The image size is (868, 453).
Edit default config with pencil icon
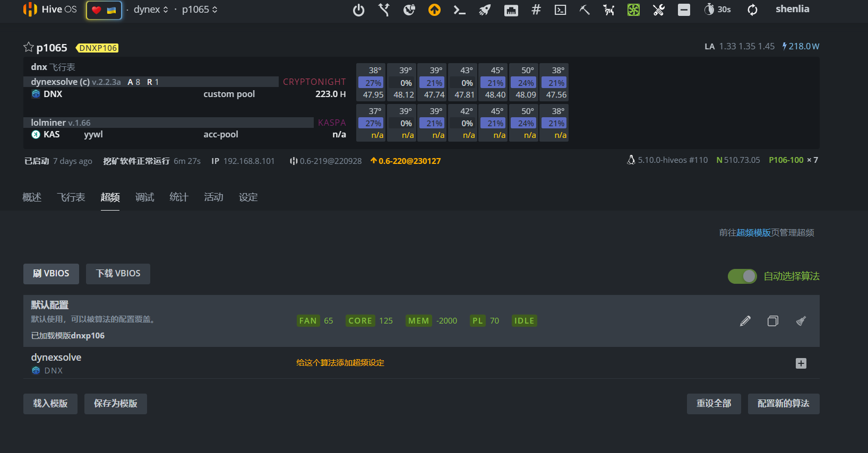[x=745, y=321]
